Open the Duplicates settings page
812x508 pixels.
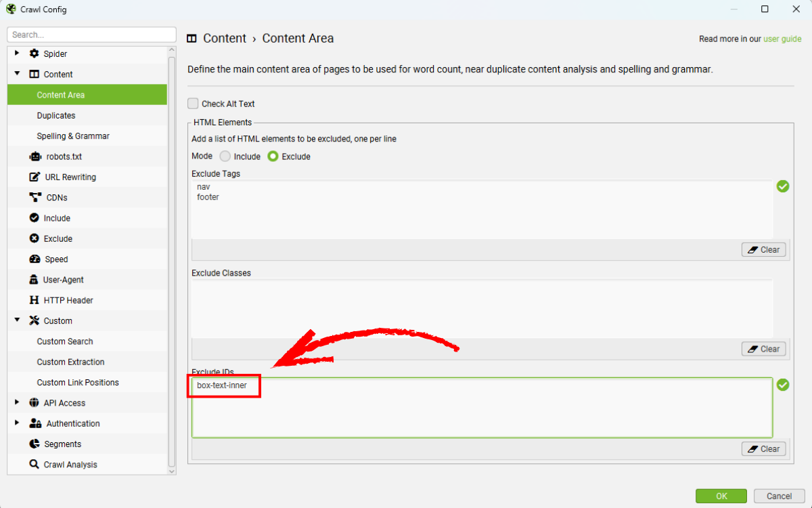56,116
